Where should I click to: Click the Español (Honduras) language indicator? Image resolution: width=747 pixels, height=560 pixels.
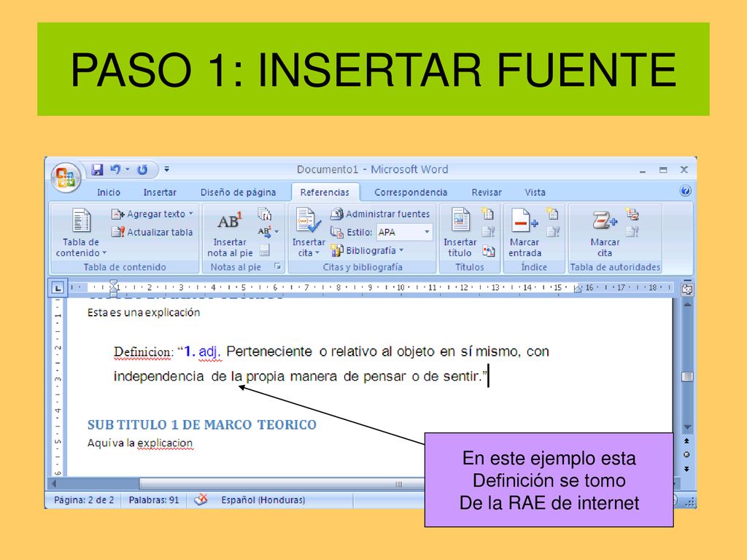[263, 500]
